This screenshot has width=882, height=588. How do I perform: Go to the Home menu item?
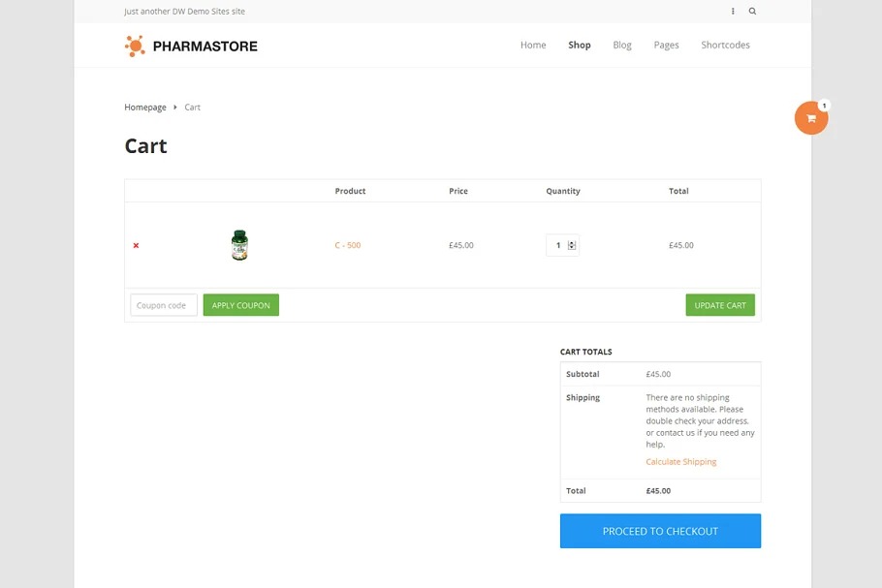point(533,46)
